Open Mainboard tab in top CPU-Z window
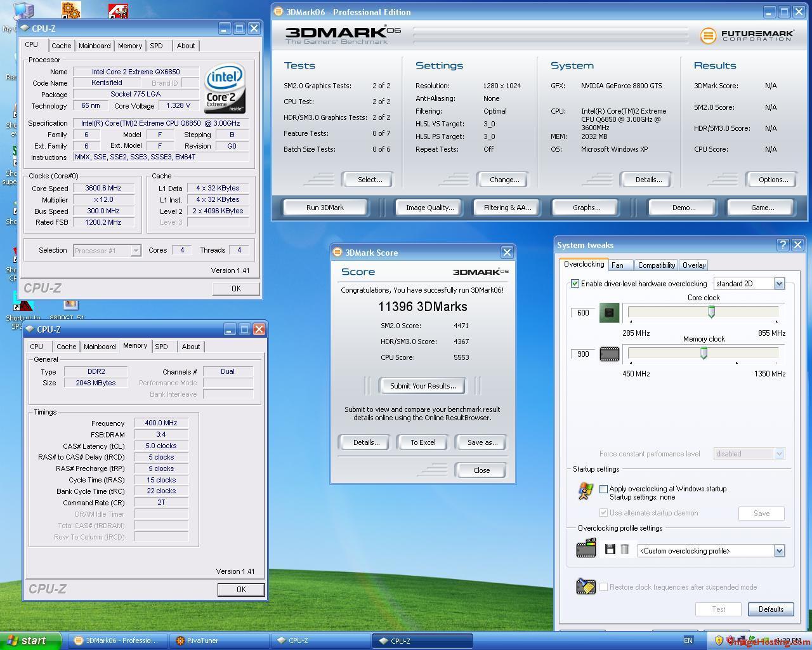 coord(95,46)
